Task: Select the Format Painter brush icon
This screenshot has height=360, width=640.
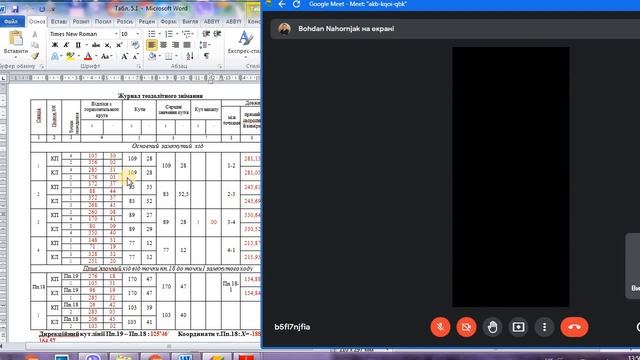Action: (35, 56)
